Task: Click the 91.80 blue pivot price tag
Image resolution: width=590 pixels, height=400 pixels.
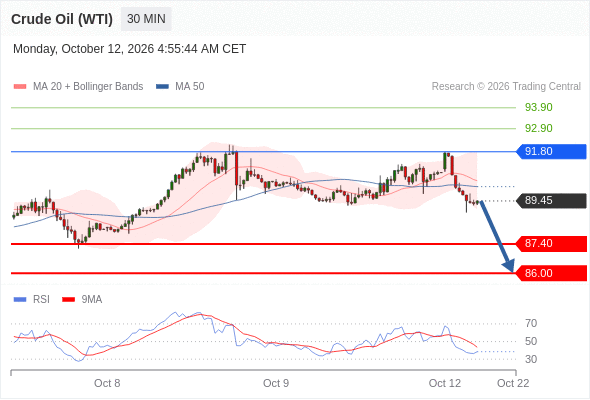Action: pos(550,151)
